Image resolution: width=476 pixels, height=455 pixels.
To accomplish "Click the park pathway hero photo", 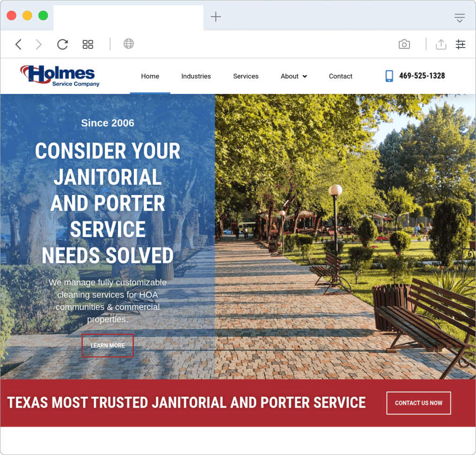I will tap(345, 236).
